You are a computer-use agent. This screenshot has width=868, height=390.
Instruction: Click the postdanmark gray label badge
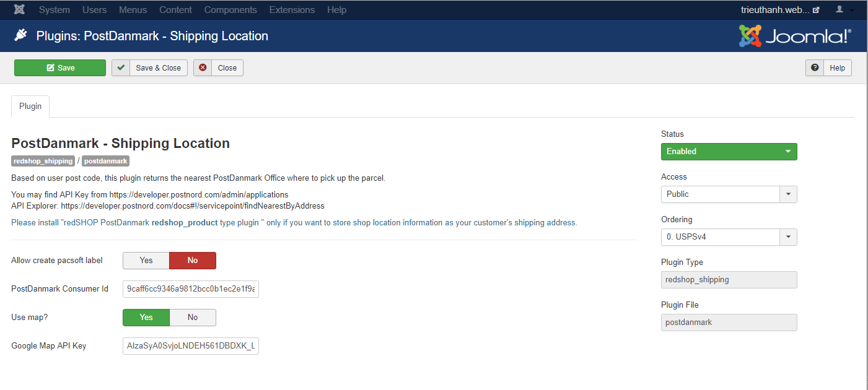(105, 161)
